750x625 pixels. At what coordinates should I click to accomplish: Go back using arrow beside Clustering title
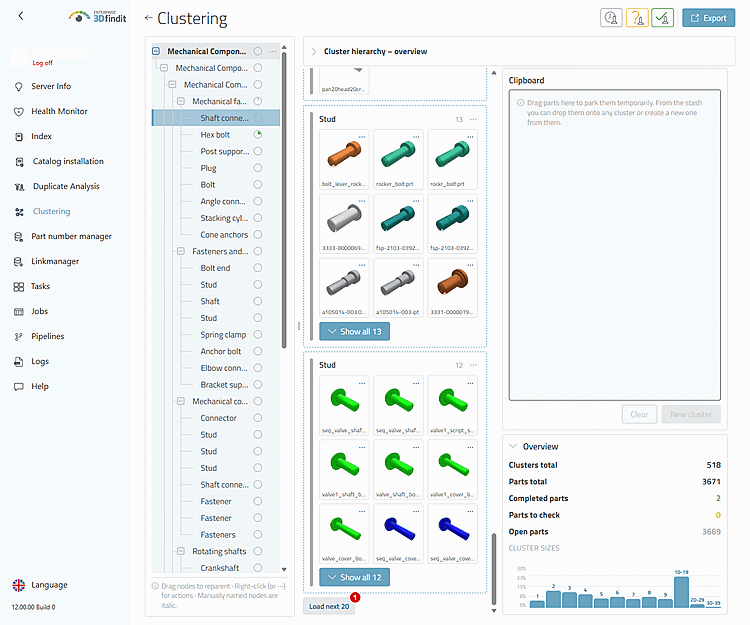[148, 18]
